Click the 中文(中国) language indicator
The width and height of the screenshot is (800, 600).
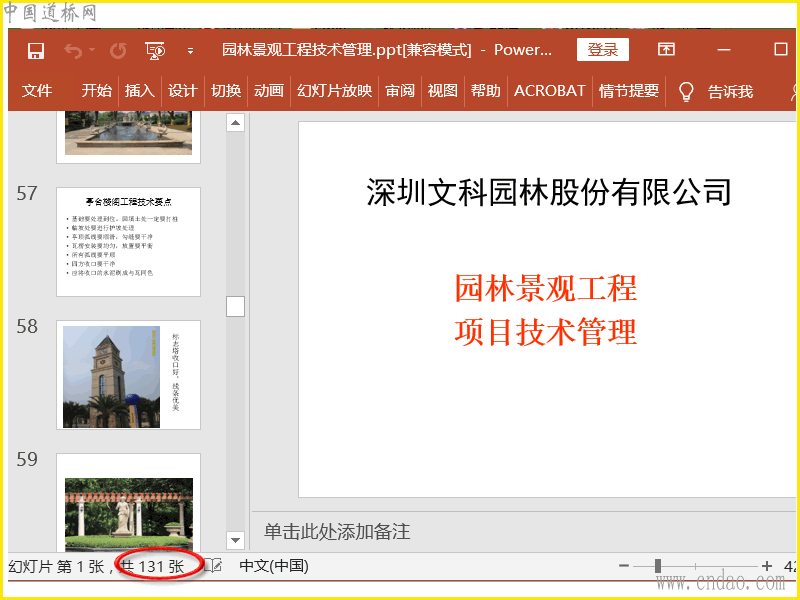pyautogui.click(x=274, y=566)
